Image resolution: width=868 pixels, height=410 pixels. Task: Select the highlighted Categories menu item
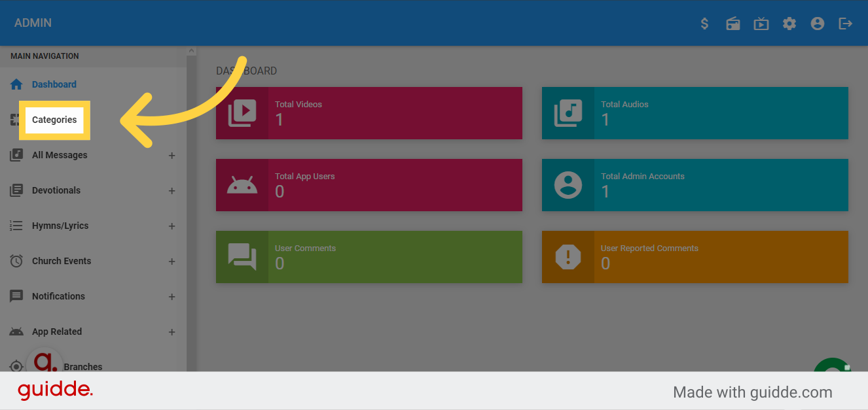54,120
